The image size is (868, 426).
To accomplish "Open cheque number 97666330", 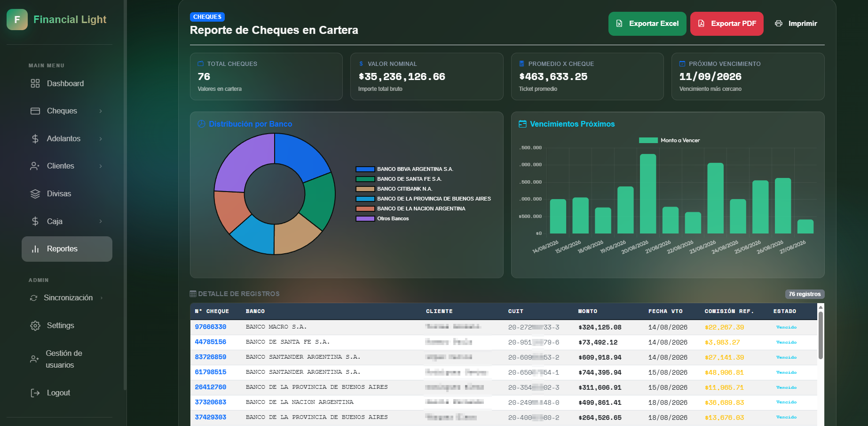I will pyautogui.click(x=211, y=327).
